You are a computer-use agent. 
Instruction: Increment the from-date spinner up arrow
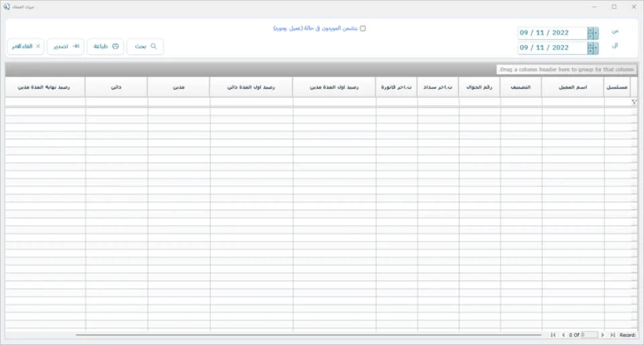pos(590,30)
